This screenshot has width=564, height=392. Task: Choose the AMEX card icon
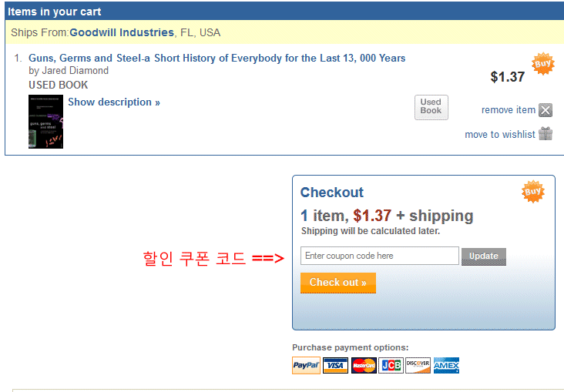pos(446,365)
